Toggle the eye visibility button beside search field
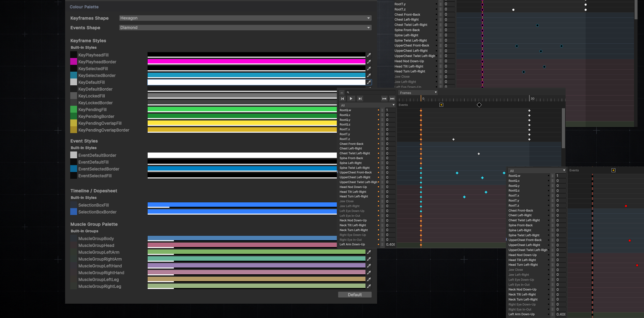The width and height of the screenshot is (644, 318). 342,92
